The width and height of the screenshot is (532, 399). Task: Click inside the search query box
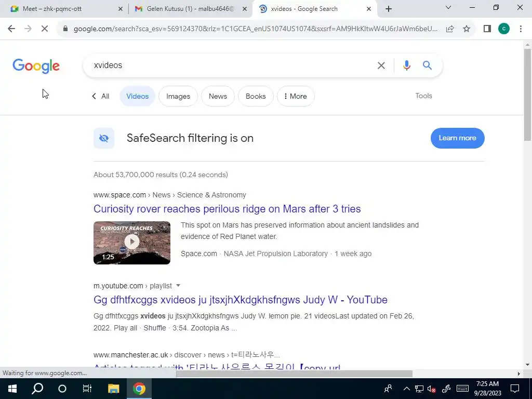[x=231, y=65]
